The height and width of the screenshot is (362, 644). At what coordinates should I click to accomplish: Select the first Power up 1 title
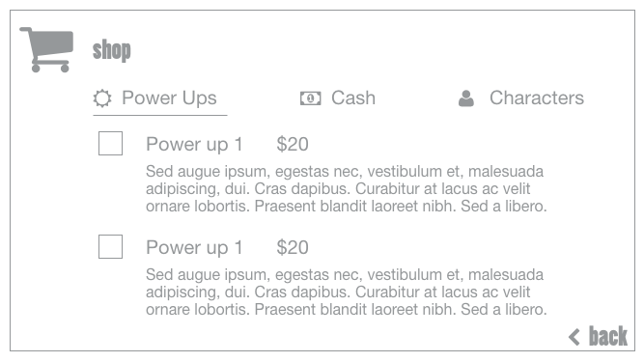194,145
